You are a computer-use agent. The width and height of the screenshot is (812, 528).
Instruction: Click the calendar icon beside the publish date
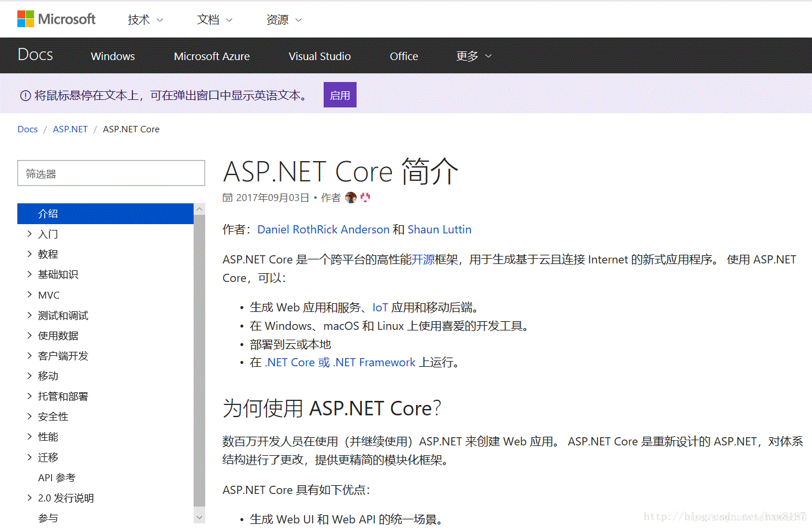coord(227,197)
